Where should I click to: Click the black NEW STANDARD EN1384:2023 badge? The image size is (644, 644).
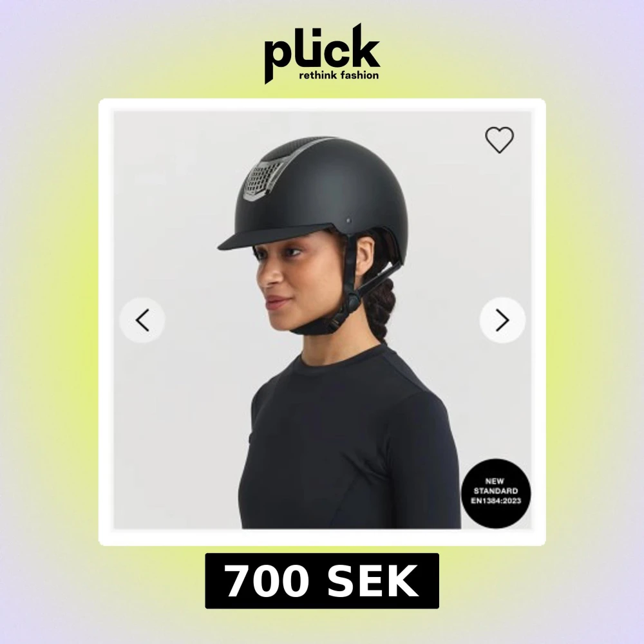coord(496,493)
